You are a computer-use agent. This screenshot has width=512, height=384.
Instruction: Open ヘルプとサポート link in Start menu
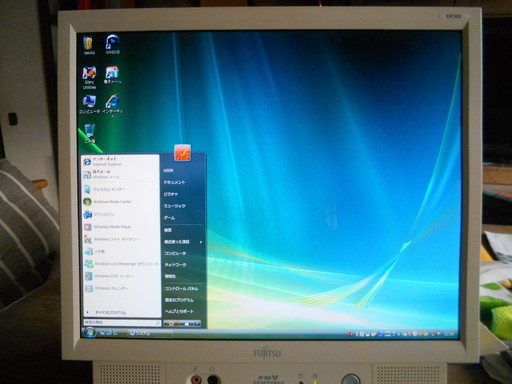point(179,311)
